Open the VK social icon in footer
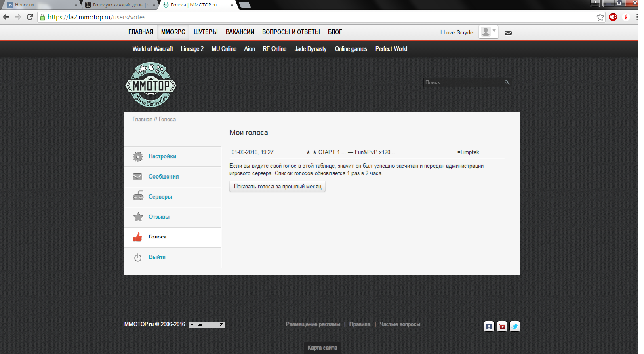 pyautogui.click(x=489, y=327)
